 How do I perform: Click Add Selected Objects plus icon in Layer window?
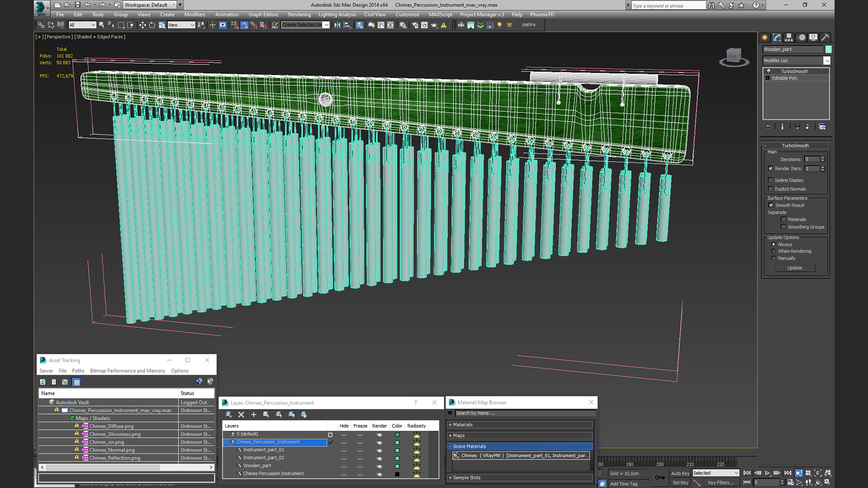[254, 414]
